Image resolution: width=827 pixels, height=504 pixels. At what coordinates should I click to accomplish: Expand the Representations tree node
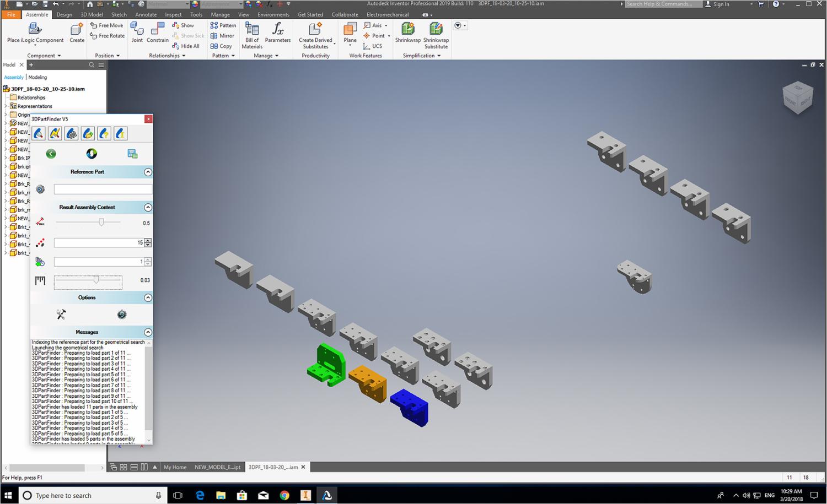click(6, 106)
